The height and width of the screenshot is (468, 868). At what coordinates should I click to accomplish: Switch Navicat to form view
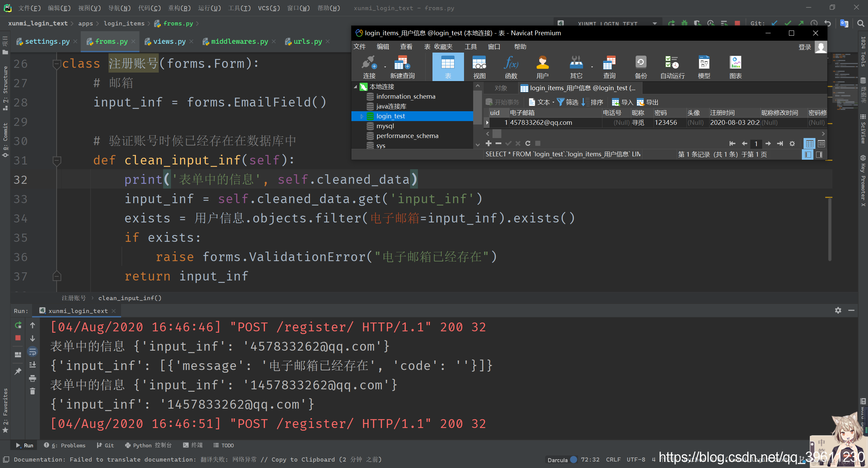pyautogui.click(x=821, y=144)
